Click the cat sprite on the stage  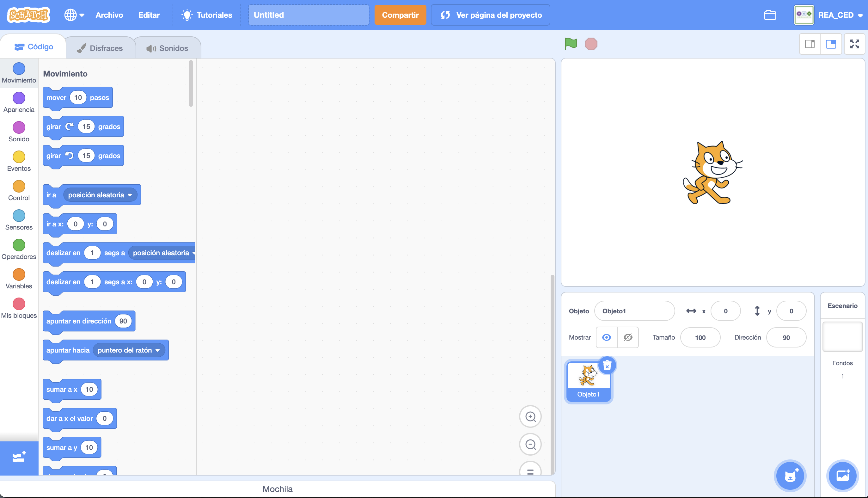712,173
